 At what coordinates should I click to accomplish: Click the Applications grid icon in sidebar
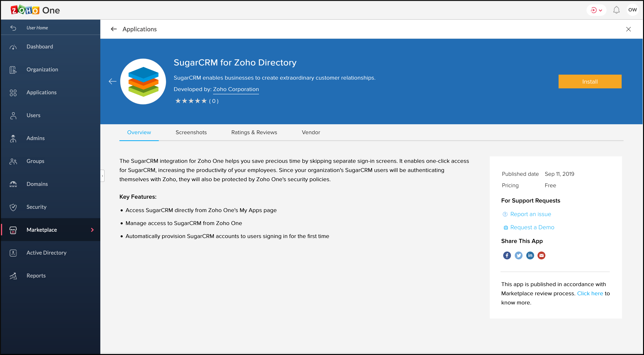click(13, 93)
